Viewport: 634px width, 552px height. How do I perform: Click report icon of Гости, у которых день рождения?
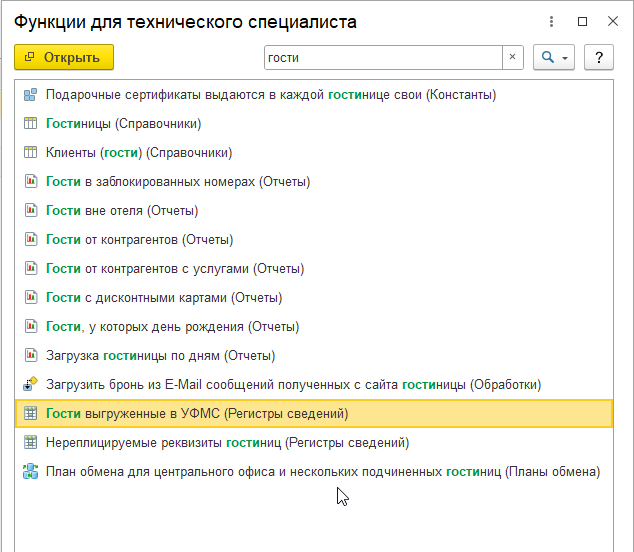31,326
